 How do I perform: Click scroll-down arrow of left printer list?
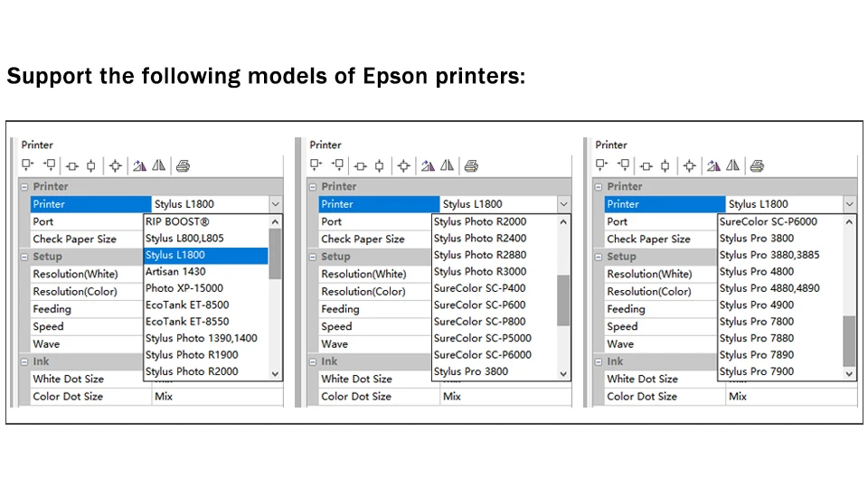(x=275, y=373)
